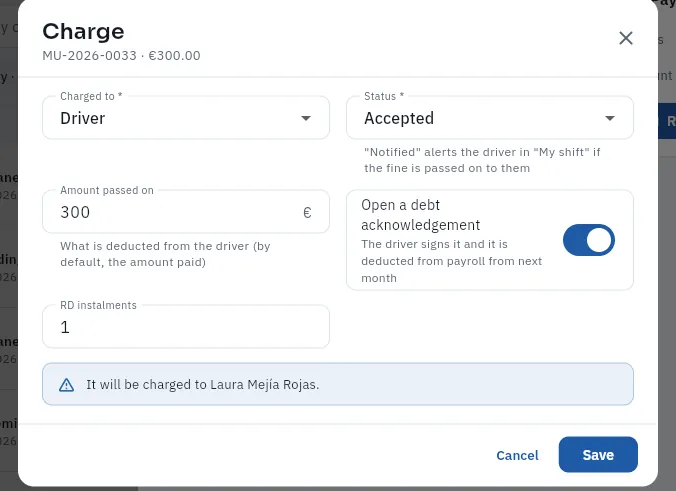The width and height of the screenshot is (676, 491).
Task: Cancel the charge dialog
Action: point(517,455)
